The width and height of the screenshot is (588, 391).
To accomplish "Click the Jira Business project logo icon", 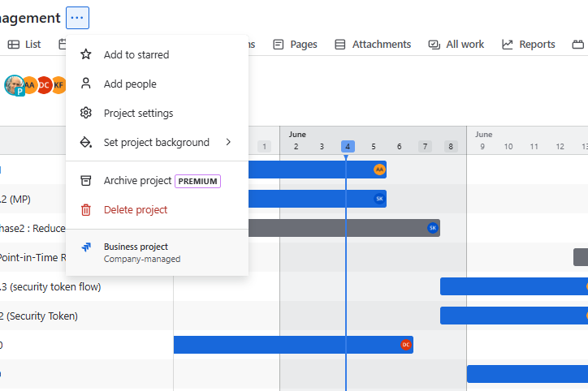I will pos(86,247).
